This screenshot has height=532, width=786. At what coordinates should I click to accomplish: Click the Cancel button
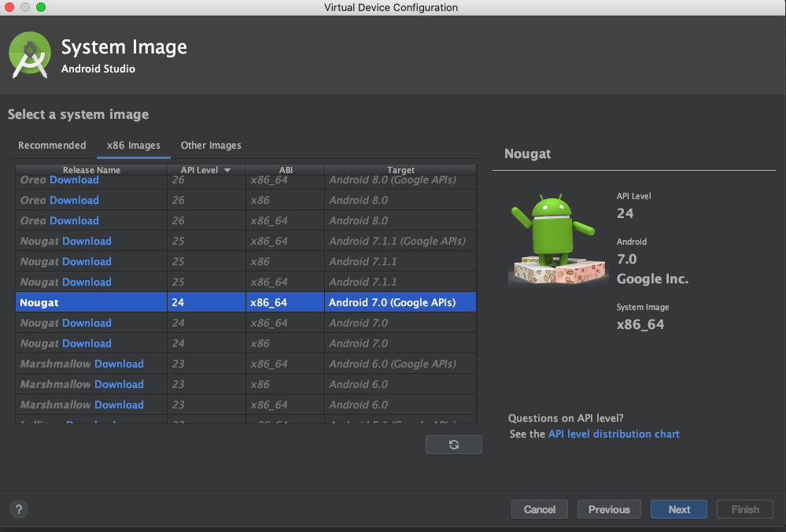[x=540, y=509]
